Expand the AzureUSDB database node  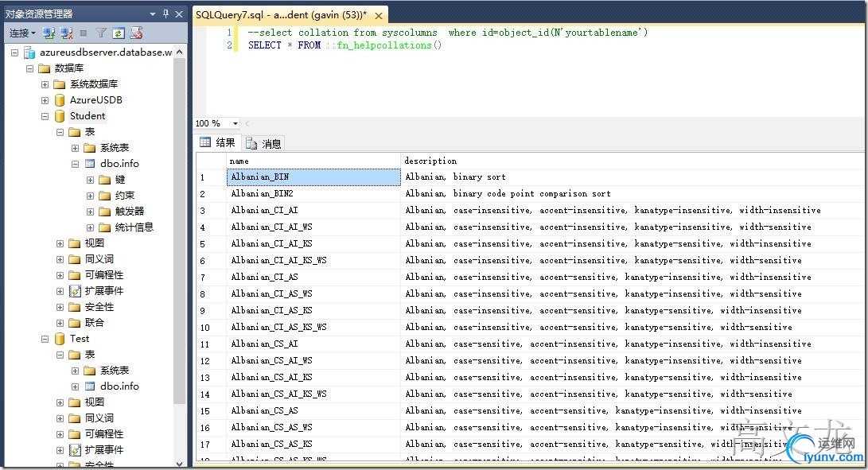45,100
